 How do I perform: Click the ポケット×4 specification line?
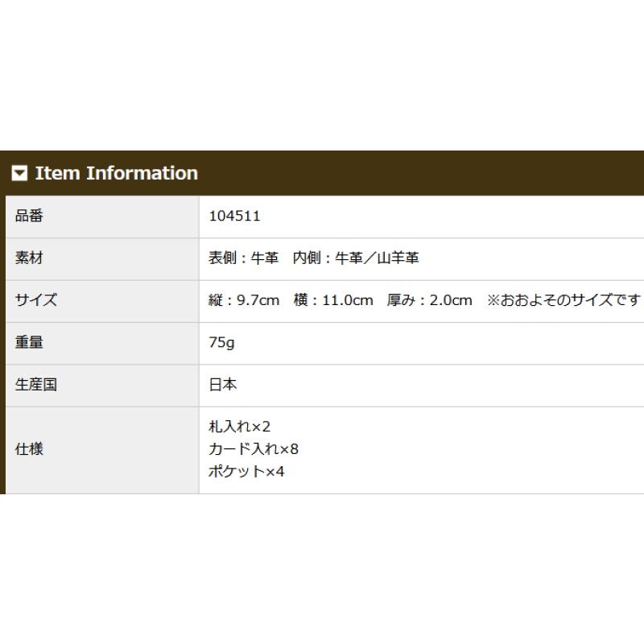coord(246,471)
